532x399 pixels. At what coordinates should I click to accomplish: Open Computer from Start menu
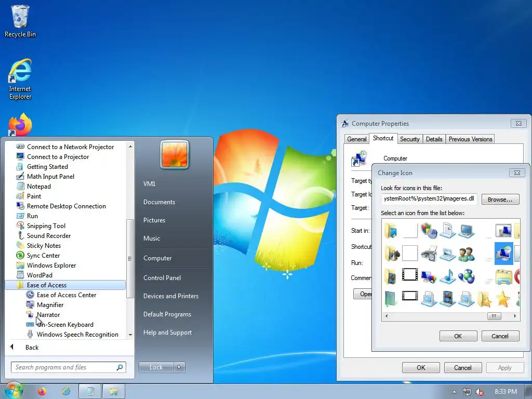coord(157,258)
